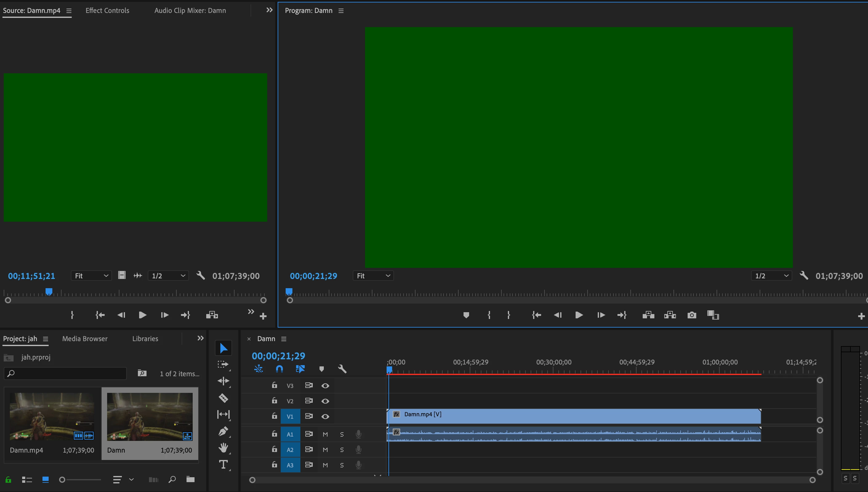This screenshot has height=492, width=868.
Task: Click the project thumbnail zoom slider
Action: 62,479
